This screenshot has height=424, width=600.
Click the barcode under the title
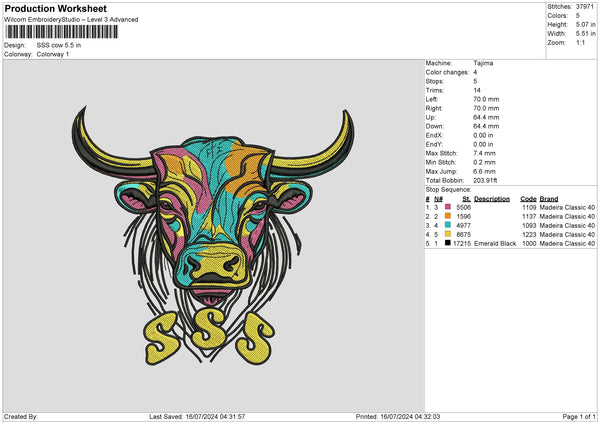tap(62, 32)
